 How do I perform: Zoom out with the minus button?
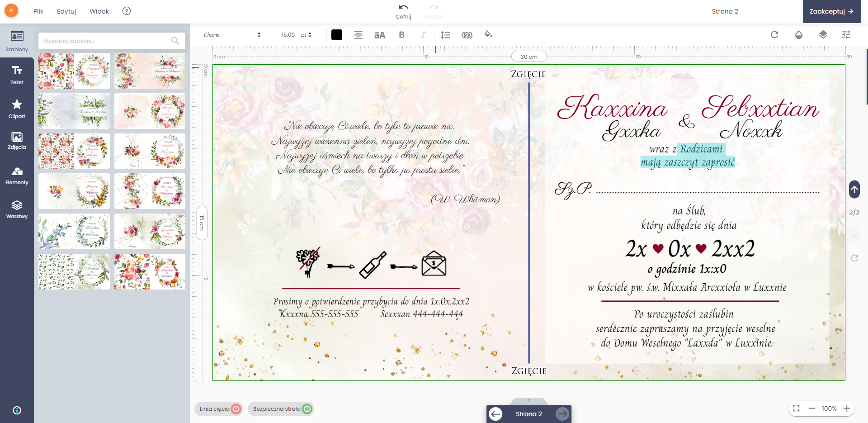(x=812, y=409)
